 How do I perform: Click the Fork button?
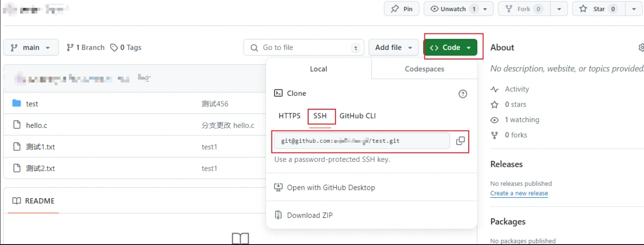pos(524,9)
